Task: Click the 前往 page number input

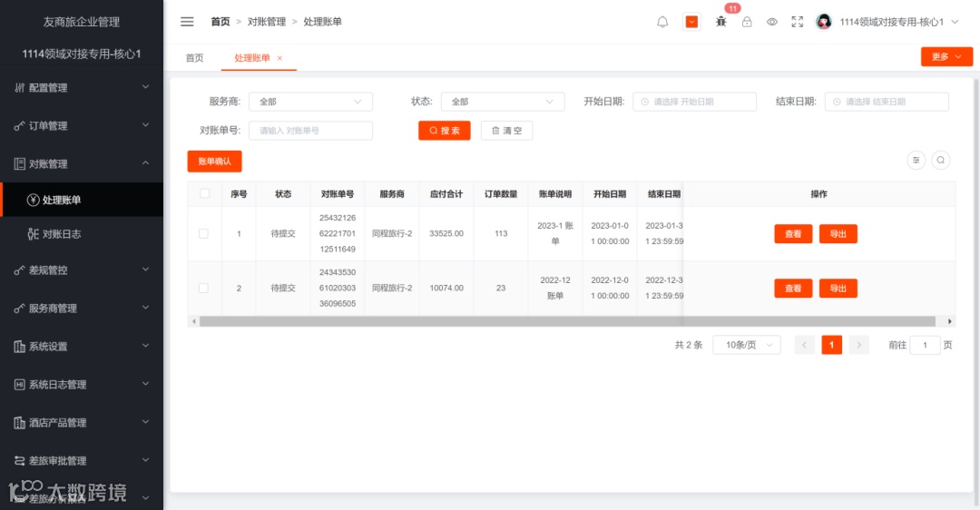Action: coord(925,345)
